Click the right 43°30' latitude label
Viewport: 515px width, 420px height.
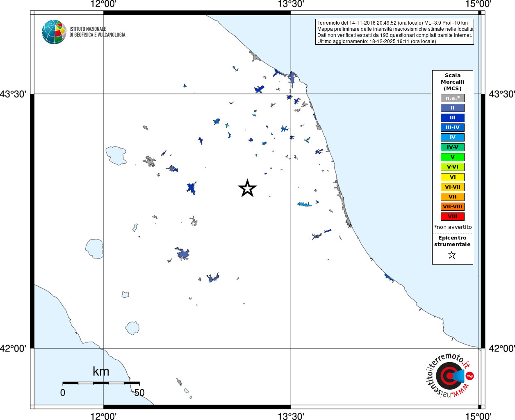click(x=502, y=94)
